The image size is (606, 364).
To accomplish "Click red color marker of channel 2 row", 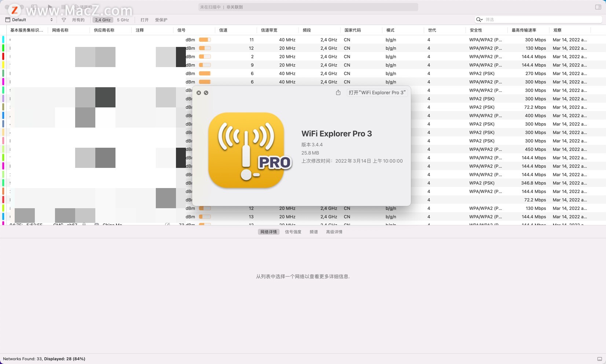I will [x=3, y=56].
